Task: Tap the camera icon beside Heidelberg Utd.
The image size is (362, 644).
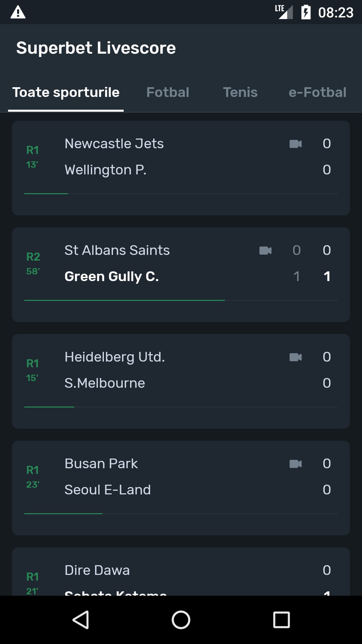Action: pos(295,358)
